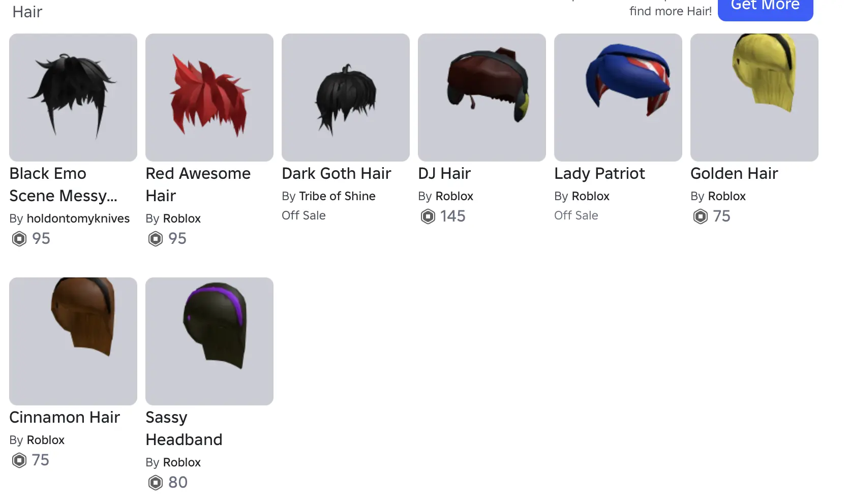Open the Dark Goth Hair item image
The height and width of the screenshot is (504, 848).
pos(346,98)
